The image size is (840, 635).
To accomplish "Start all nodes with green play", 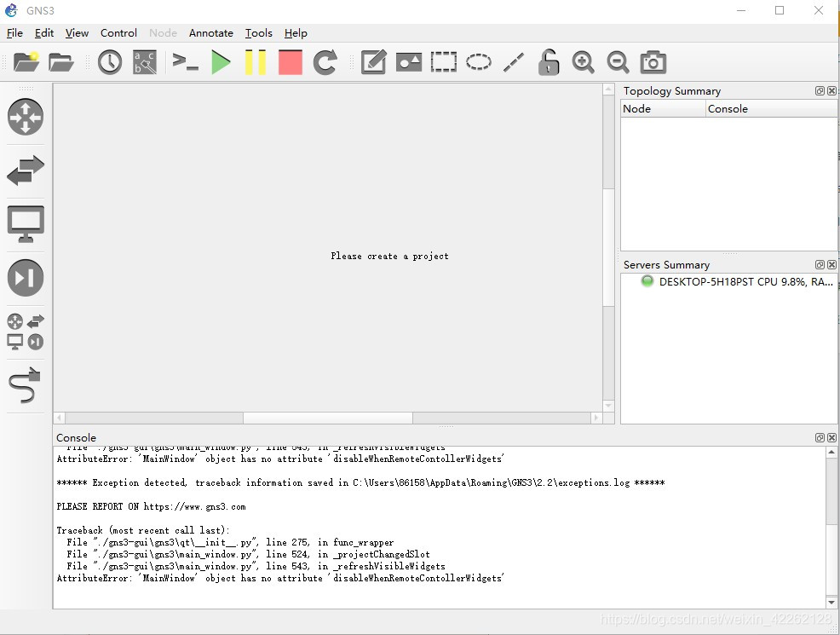I will pos(221,62).
